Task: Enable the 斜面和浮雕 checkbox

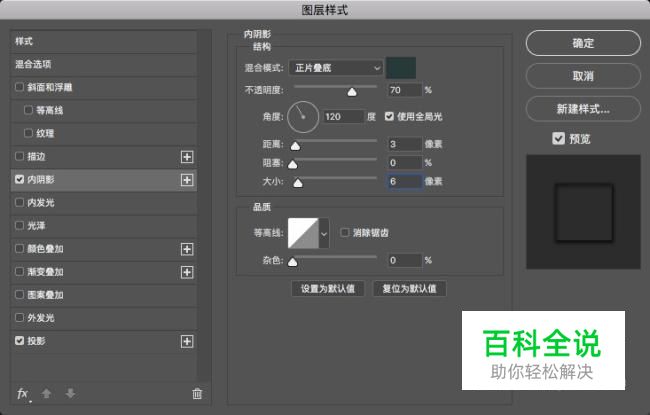Action: pyautogui.click(x=19, y=87)
